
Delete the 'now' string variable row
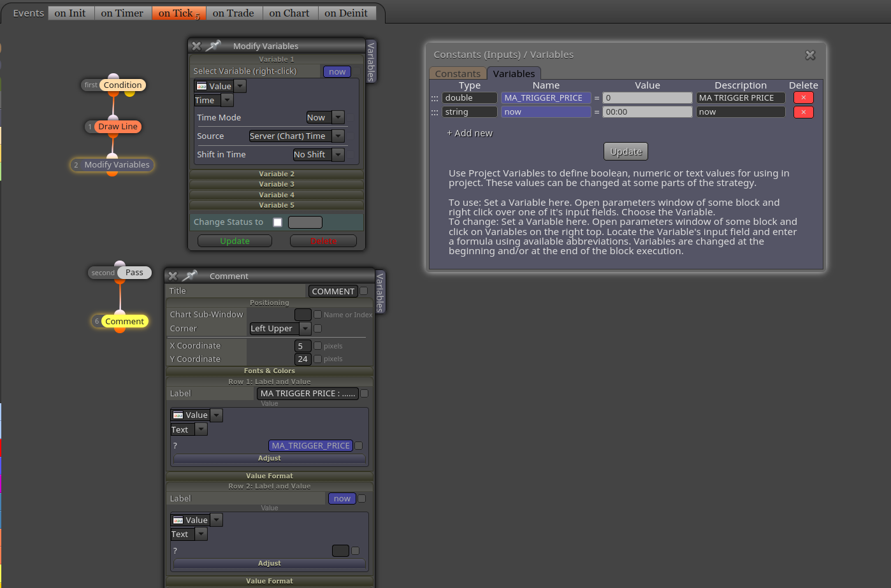(x=803, y=112)
